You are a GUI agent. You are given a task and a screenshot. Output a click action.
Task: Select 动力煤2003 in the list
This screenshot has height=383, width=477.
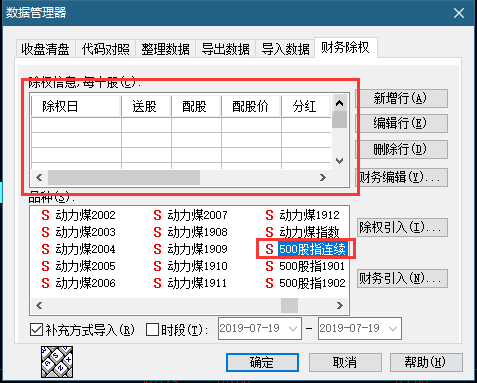click(x=79, y=232)
